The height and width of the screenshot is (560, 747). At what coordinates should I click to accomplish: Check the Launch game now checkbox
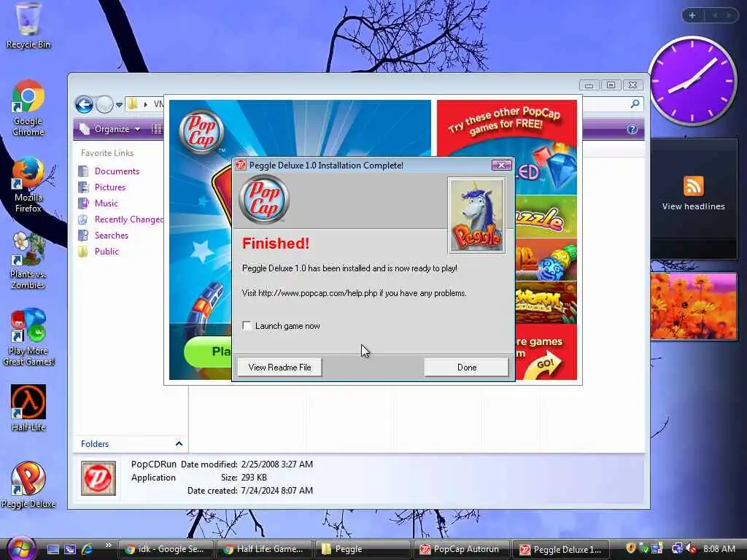(x=247, y=326)
